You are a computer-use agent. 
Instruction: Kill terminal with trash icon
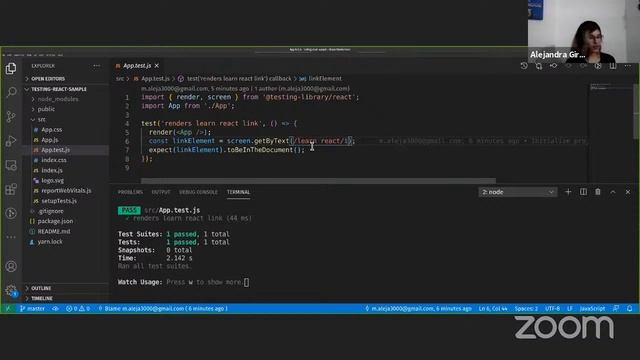[x=598, y=192]
